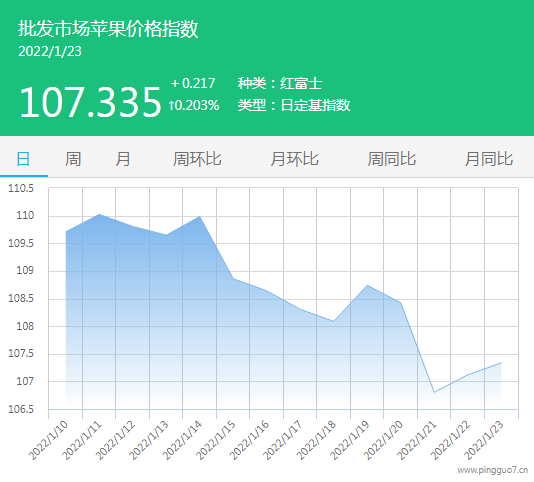Image resolution: width=534 pixels, height=482 pixels.
Task: Open the 月环比 tab
Action: (x=295, y=159)
